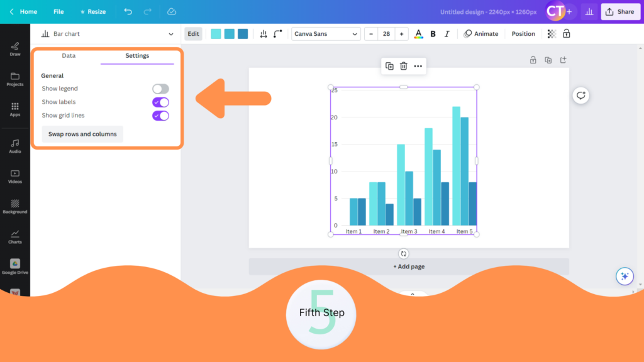Open the transparency control
The image size is (644, 362).
click(552, 34)
